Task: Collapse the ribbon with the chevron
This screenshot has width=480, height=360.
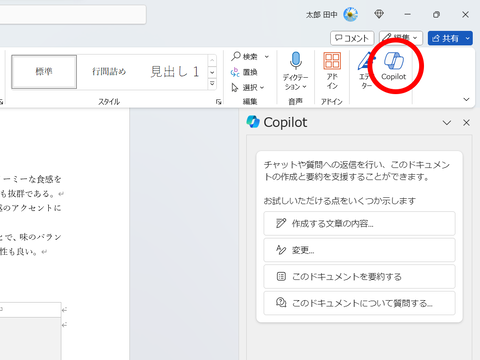Action: (x=466, y=99)
